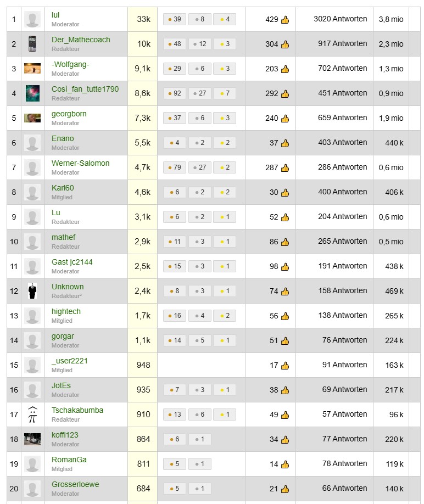424x504 pixels.
Task: Open Gast jc2144 profile link
Action: (72, 262)
